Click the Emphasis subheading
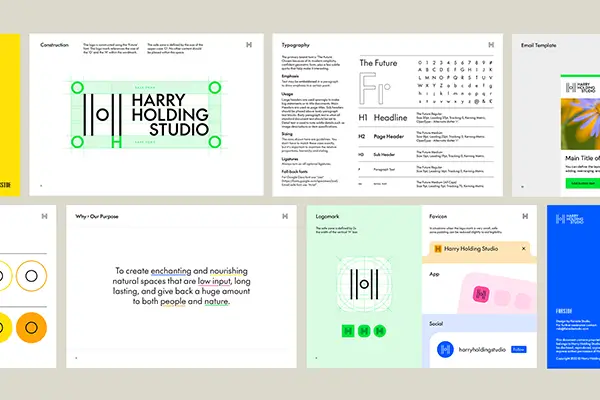Screen dimensions: 600x400 pyautogui.click(x=290, y=76)
